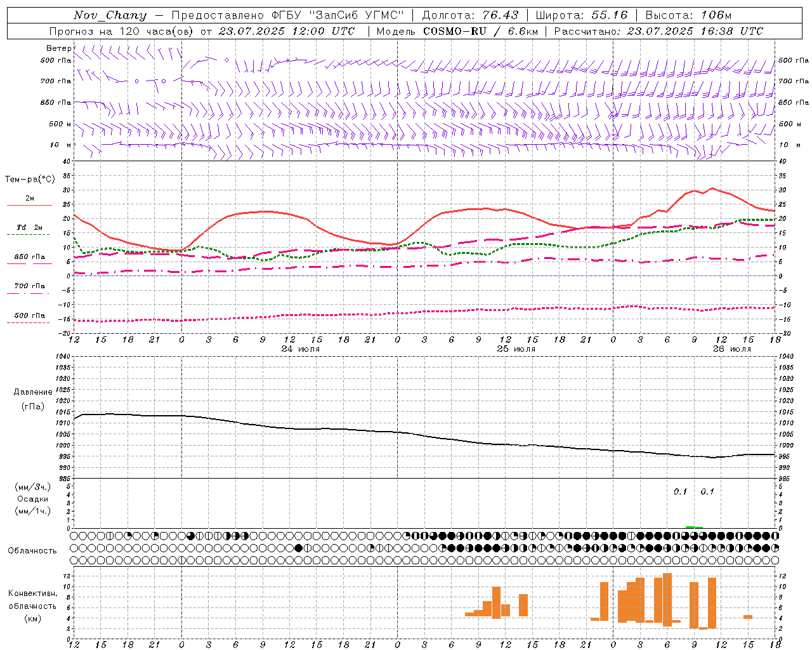
Task: Select the Осадки precipitation label
Action: pyautogui.click(x=33, y=499)
